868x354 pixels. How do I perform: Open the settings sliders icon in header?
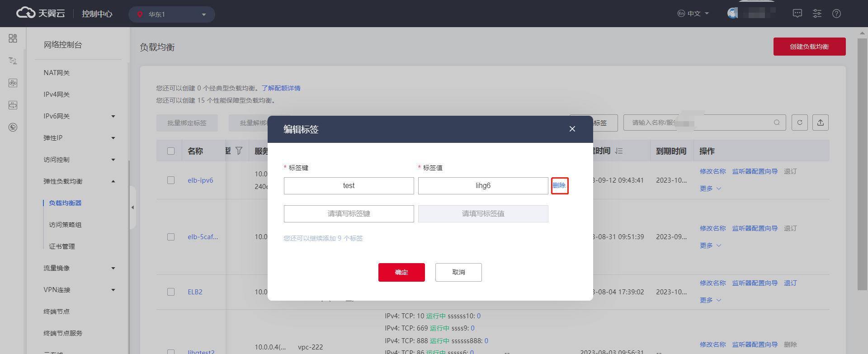tap(817, 14)
